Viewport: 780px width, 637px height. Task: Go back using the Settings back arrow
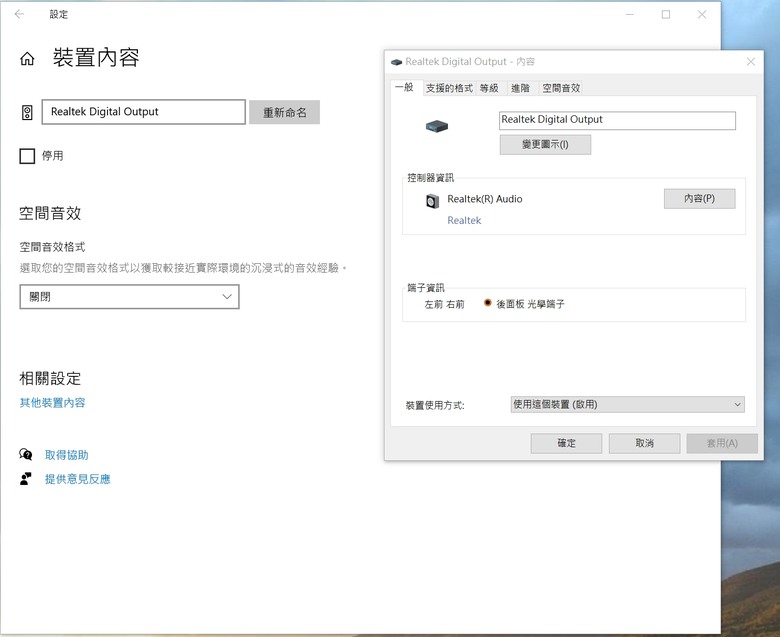(x=19, y=14)
